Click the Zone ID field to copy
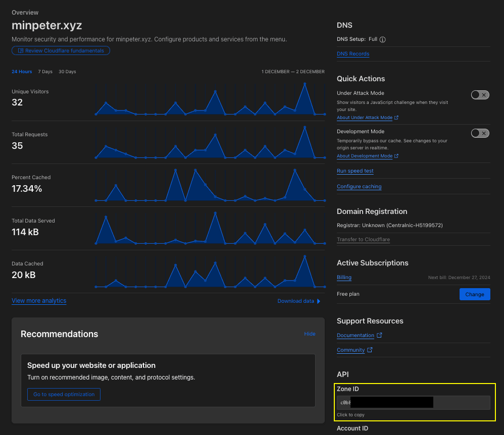The height and width of the screenshot is (435, 504). point(413,403)
